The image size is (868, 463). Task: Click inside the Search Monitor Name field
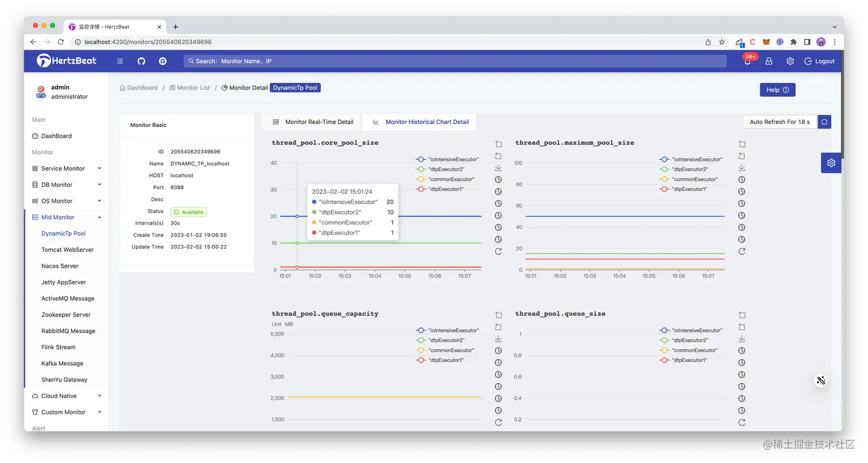pos(344,61)
